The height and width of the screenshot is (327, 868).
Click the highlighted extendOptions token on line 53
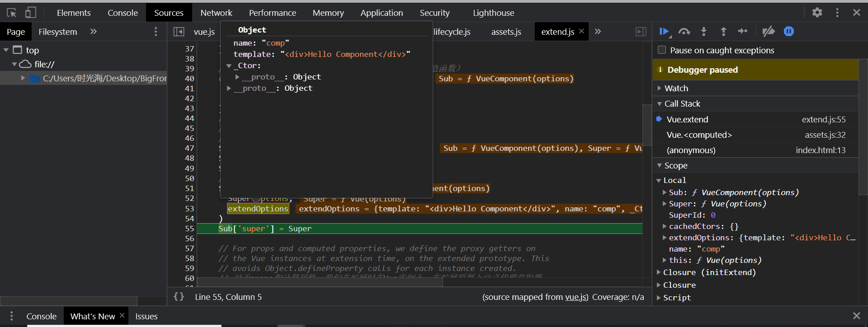tap(258, 209)
